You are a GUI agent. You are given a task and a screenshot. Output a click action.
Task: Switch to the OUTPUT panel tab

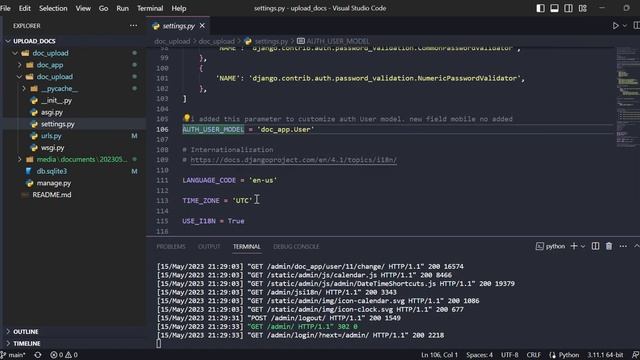point(209,247)
